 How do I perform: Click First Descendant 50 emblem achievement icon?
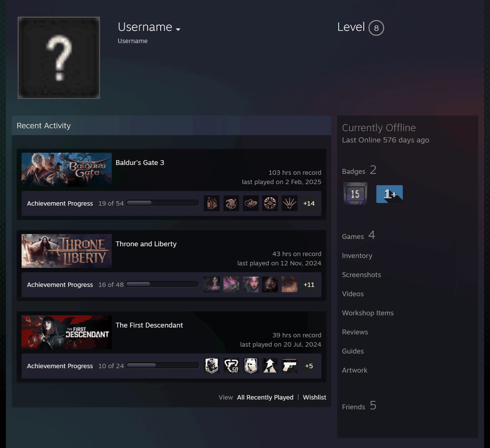[231, 366]
